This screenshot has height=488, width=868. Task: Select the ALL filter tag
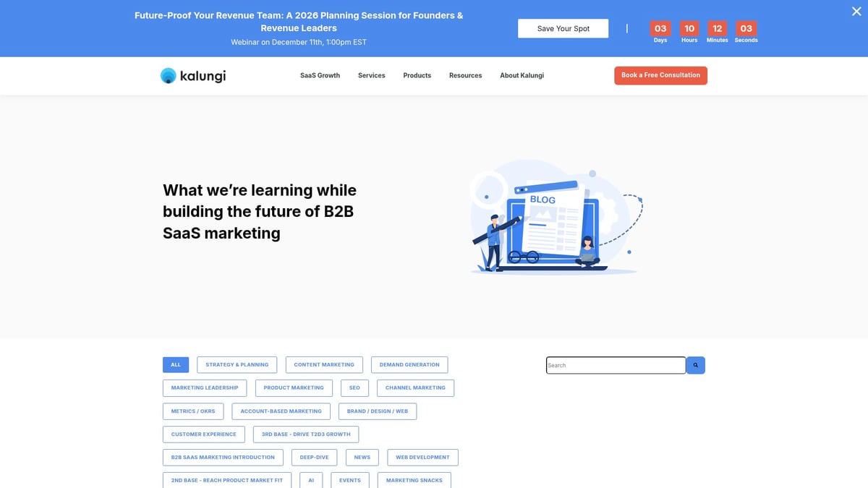176,364
